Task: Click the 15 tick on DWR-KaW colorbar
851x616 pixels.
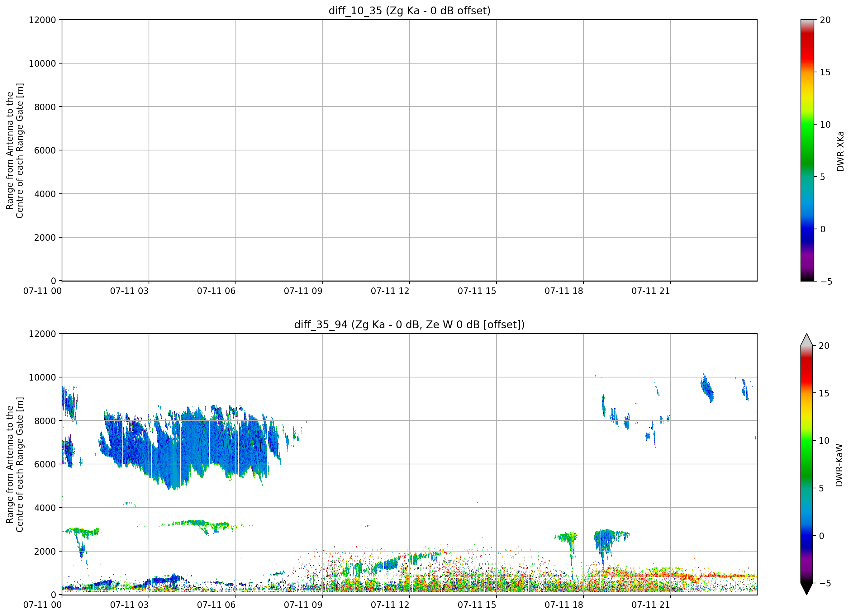Action: [824, 393]
